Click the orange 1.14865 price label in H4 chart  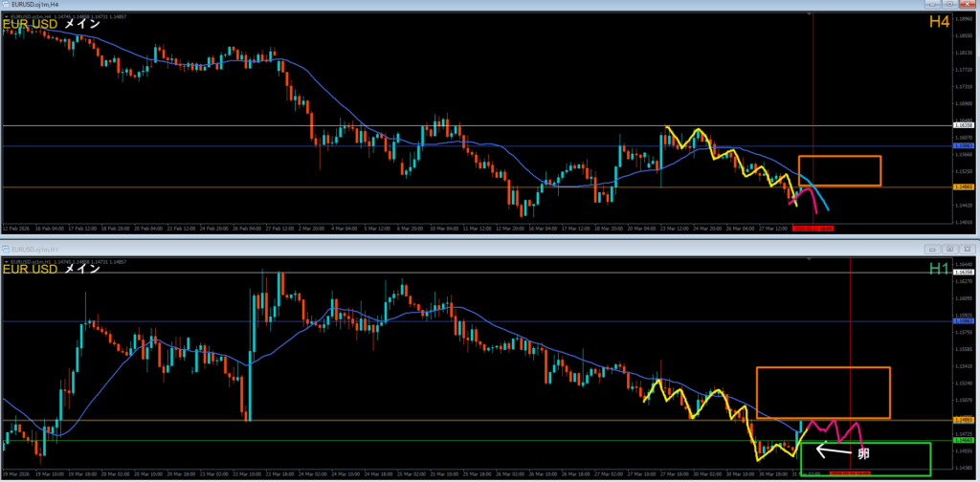click(x=965, y=186)
